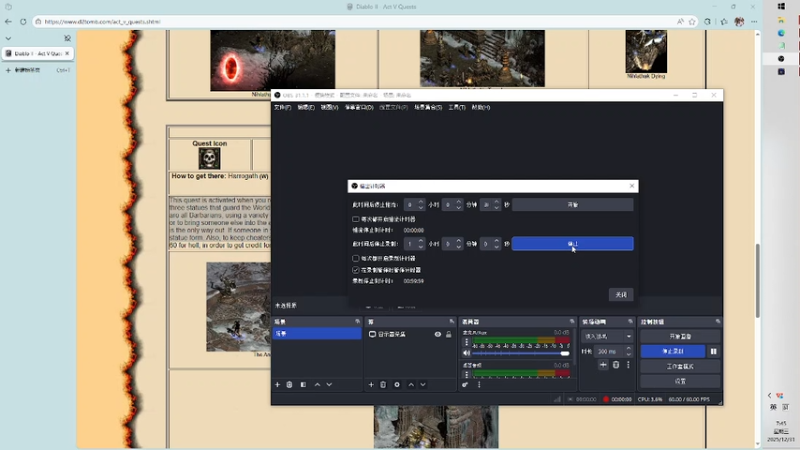
Task: Increase recording stop hours spinner arrow
Action: 421,241
